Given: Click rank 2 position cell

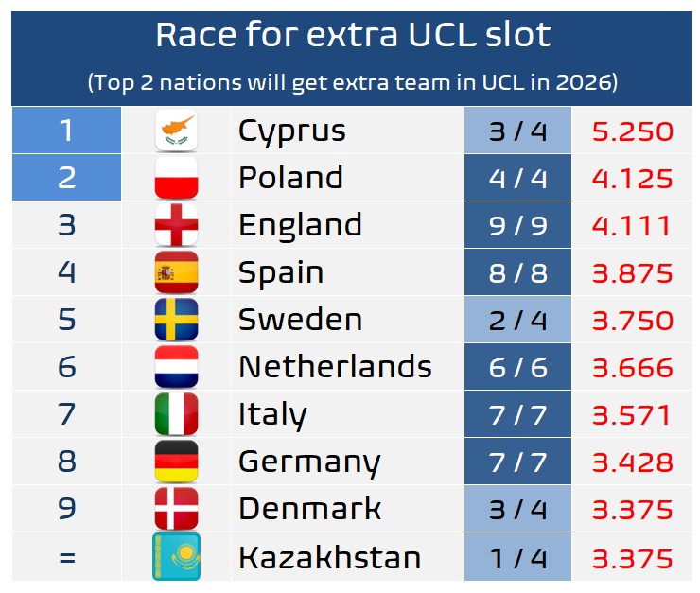Looking at the screenshot, I should tap(66, 178).
